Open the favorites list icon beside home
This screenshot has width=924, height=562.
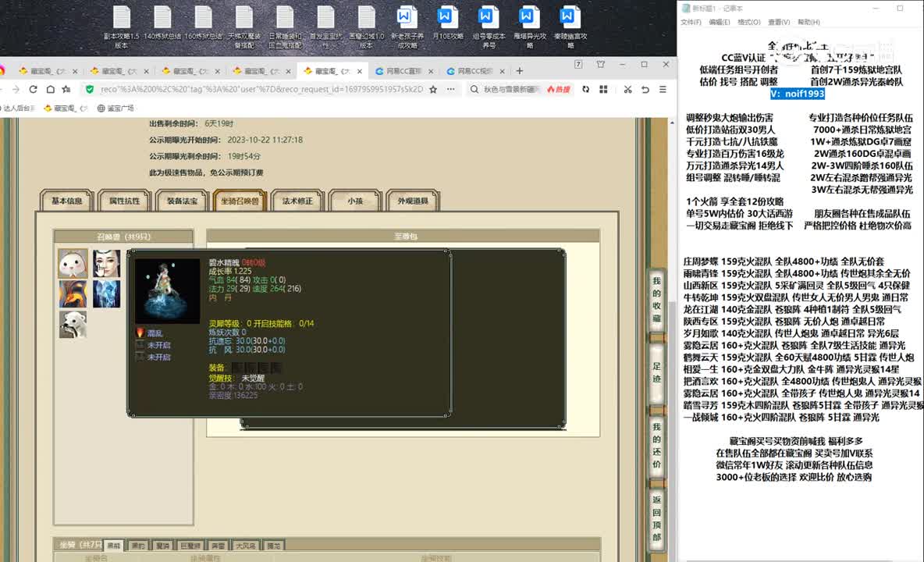66,90
